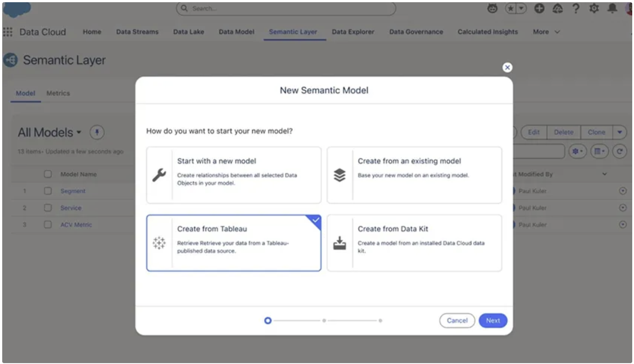Select the Create from Tableau card
Screen dimensions: 634x364
[234, 243]
